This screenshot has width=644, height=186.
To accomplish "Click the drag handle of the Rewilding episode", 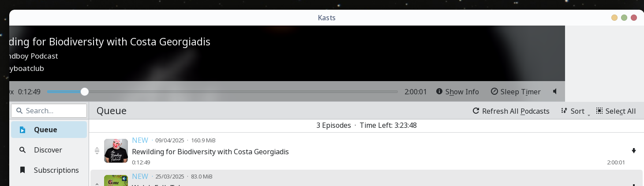I will point(97,151).
